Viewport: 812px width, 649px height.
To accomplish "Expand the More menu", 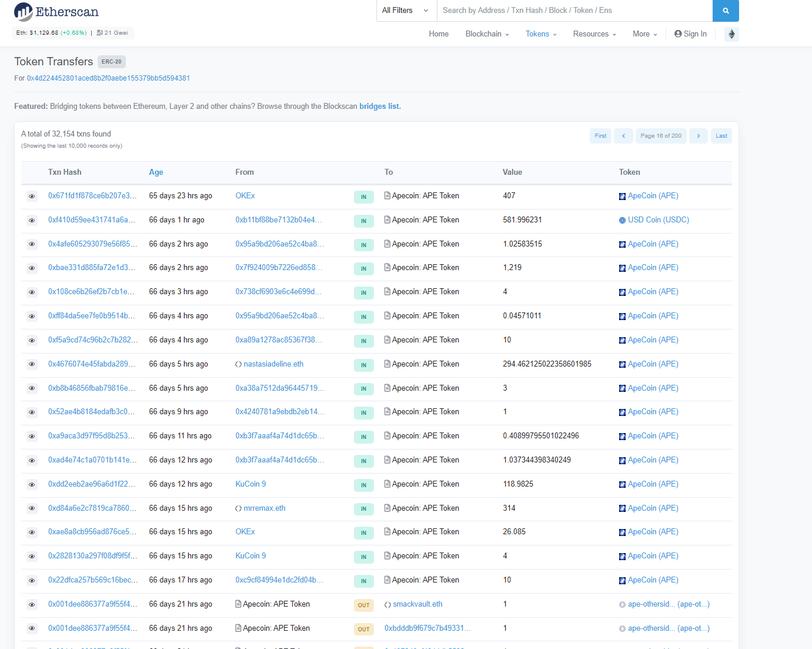I will pos(645,34).
